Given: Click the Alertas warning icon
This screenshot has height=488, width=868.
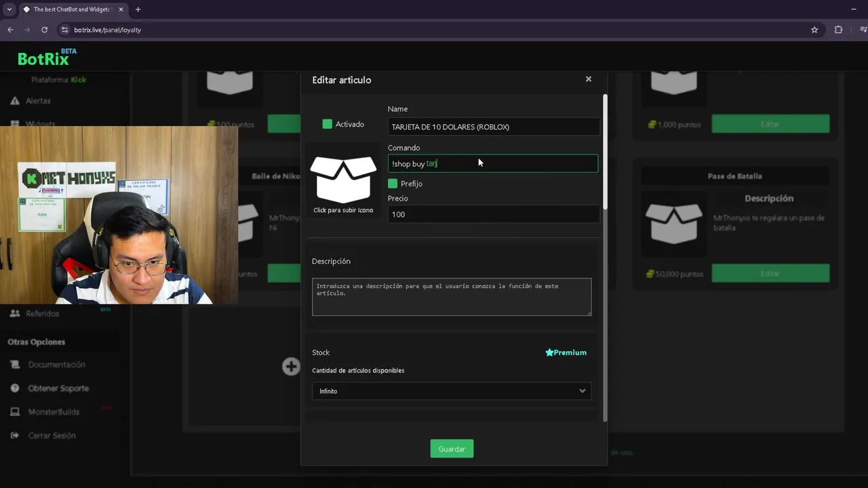Looking at the screenshot, I should pos(15,101).
